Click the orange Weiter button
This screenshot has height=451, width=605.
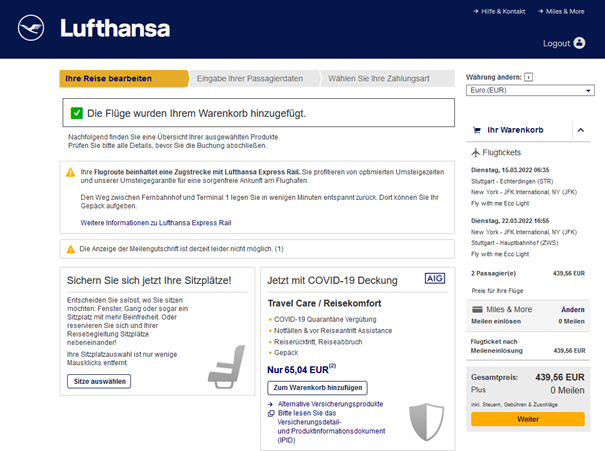tap(528, 419)
